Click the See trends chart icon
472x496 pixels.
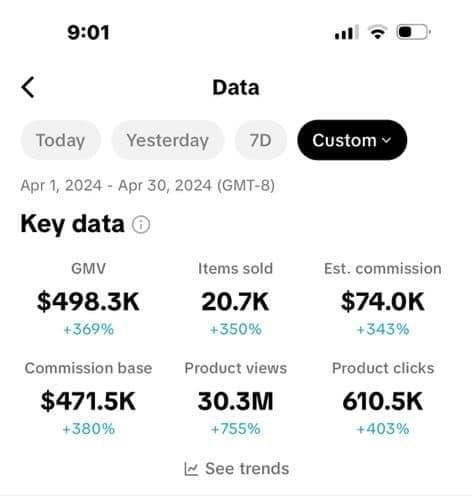click(x=191, y=469)
